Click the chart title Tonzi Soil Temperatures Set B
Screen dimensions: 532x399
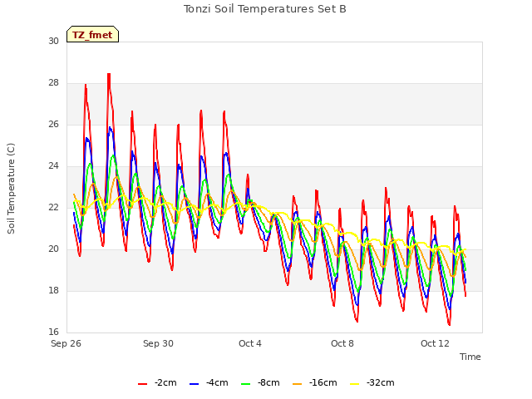265,9
